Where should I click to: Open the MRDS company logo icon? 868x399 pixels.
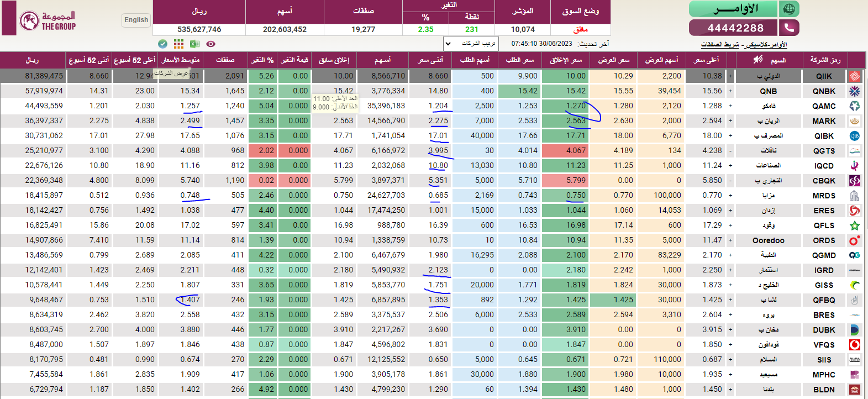(855, 196)
